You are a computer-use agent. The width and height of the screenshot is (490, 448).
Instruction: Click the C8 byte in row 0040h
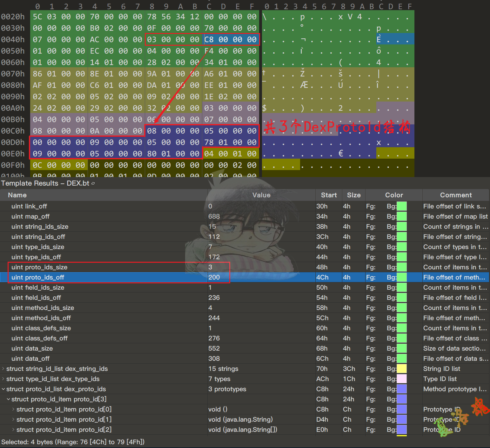(209, 40)
